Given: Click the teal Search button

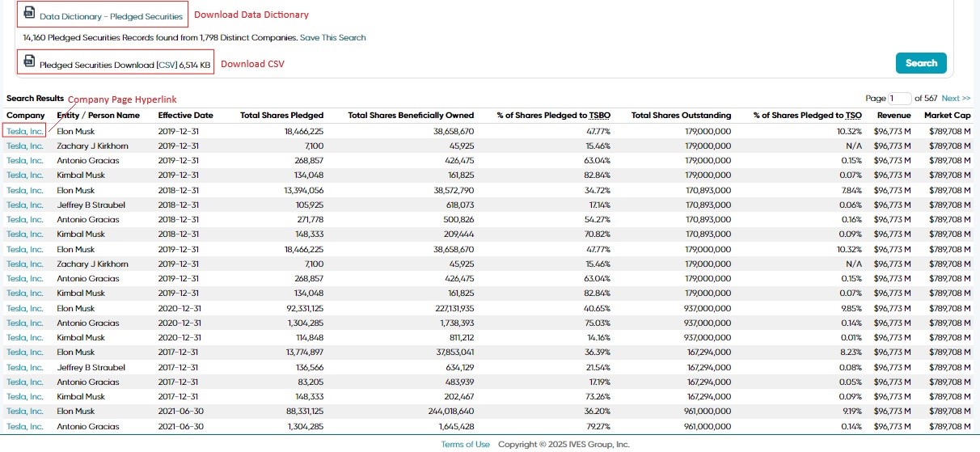Looking at the screenshot, I should tap(921, 63).
